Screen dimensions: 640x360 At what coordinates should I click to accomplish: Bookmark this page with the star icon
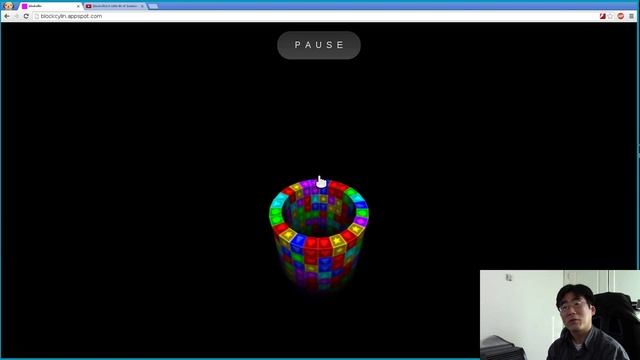click(x=611, y=16)
